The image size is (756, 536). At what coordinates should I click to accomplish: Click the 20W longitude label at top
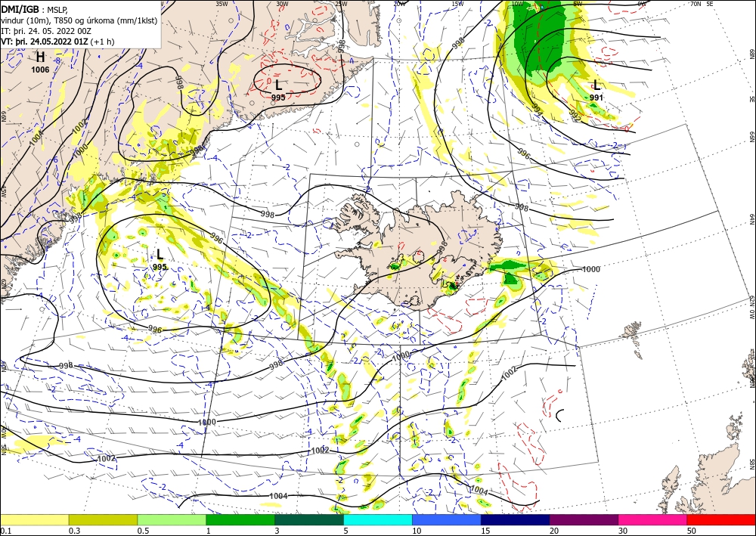click(x=398, y=3)
